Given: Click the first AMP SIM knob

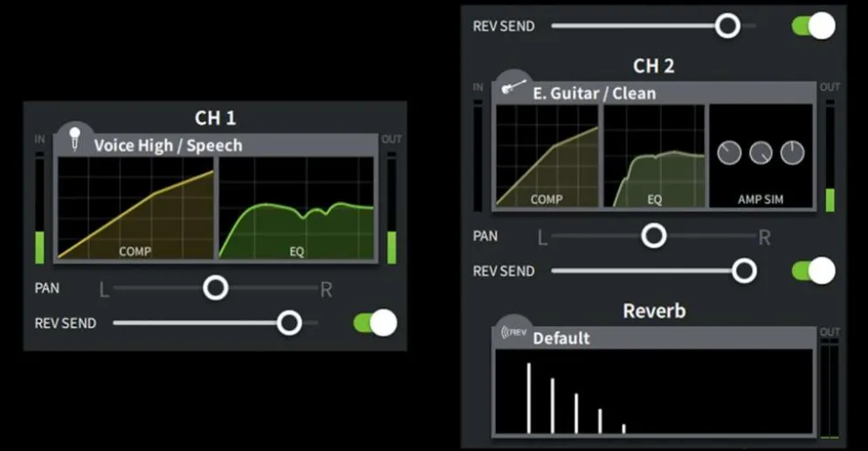Looking at the screenshot, I should [729, 153].
